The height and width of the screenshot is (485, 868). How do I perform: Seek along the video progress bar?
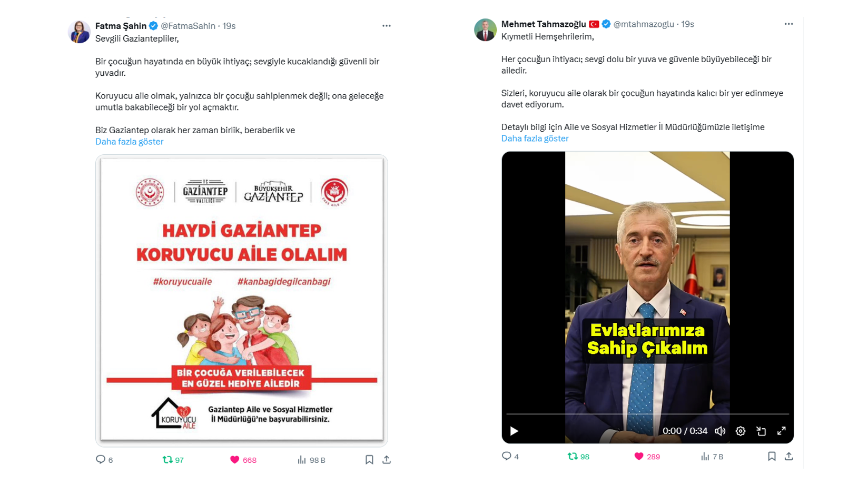tap(647, 414)
